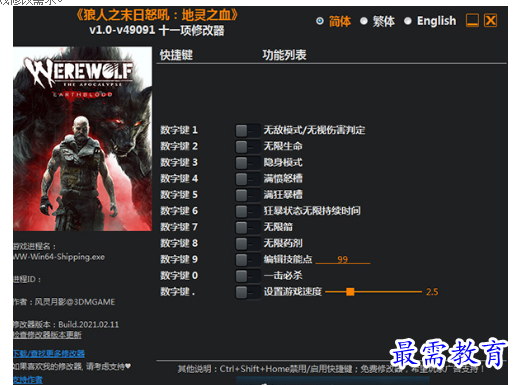Click the 数字键 3 hotkey label
Viewport: 514px width, 385px height.
pos(179,162)
